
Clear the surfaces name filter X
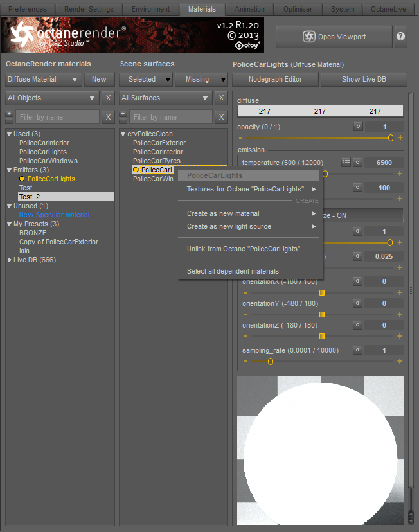tap(221, 117)
